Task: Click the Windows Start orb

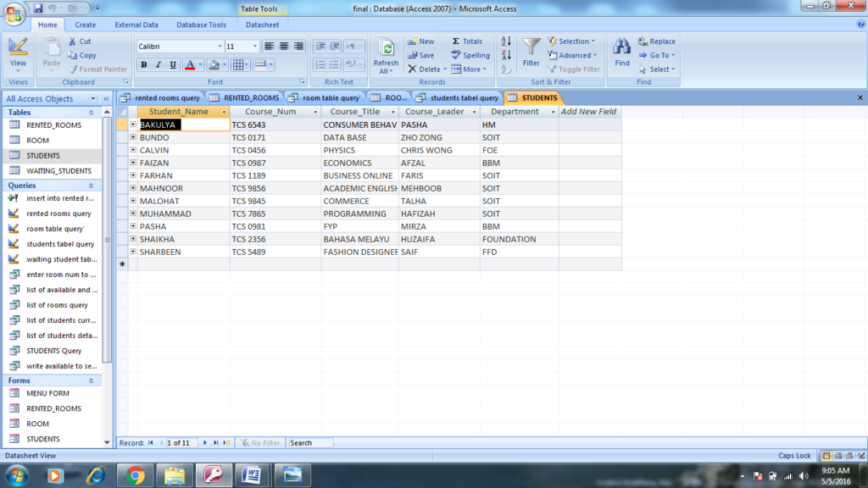Action: point(17,475)
